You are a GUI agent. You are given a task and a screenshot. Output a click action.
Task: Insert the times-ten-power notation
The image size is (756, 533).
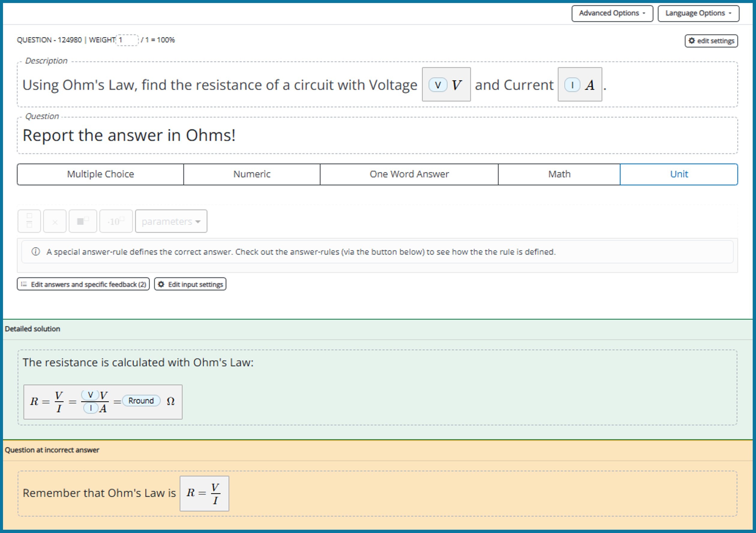[x=116, y=221]
